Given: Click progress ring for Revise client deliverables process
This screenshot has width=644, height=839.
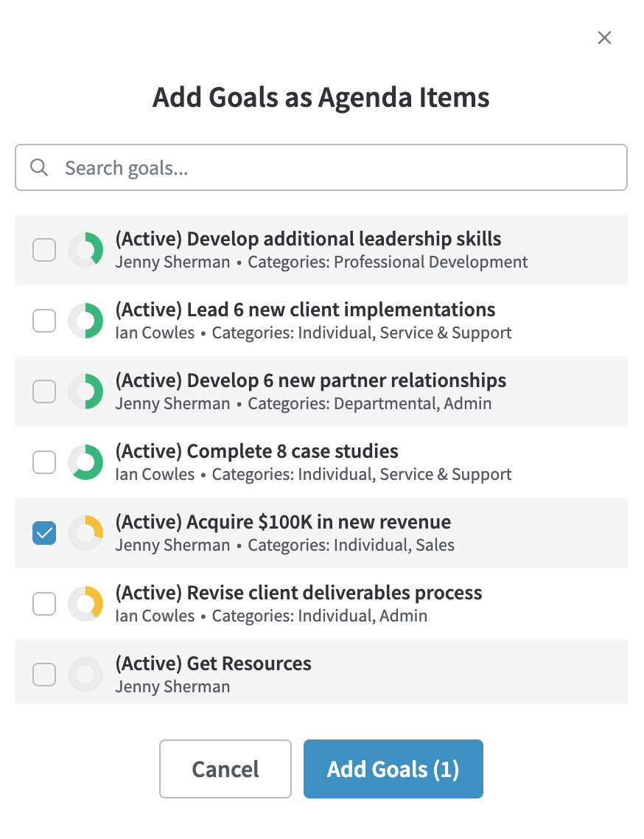Looking at the screenshot, I should pos(85,605).
